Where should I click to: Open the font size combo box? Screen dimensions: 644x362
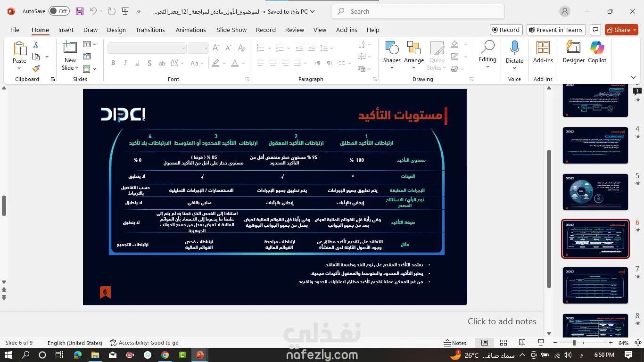pos(198,48)
